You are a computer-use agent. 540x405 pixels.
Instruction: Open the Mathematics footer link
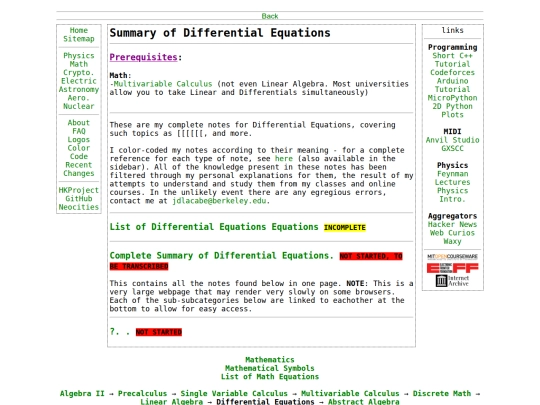[270, 360]
